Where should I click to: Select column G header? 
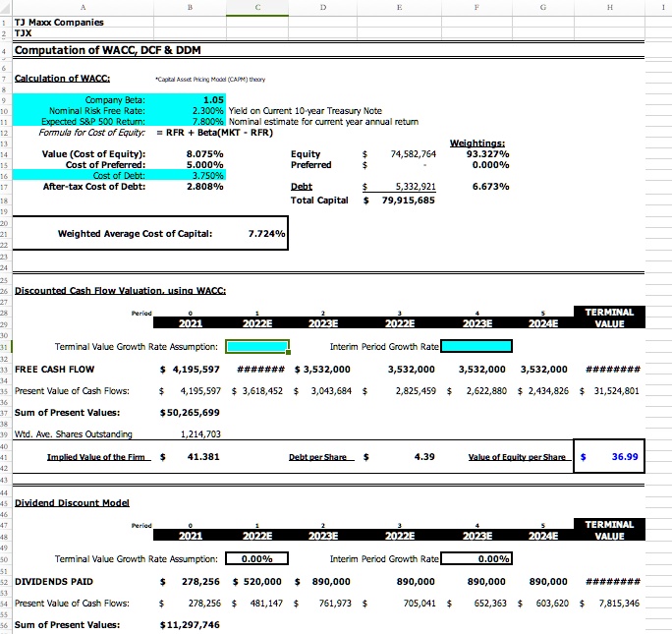click(x=543, y=7)
